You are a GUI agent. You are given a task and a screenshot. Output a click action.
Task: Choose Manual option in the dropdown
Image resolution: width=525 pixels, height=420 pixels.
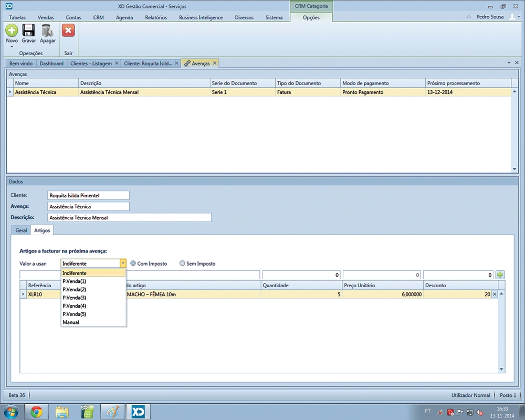(x=71, y=322)
